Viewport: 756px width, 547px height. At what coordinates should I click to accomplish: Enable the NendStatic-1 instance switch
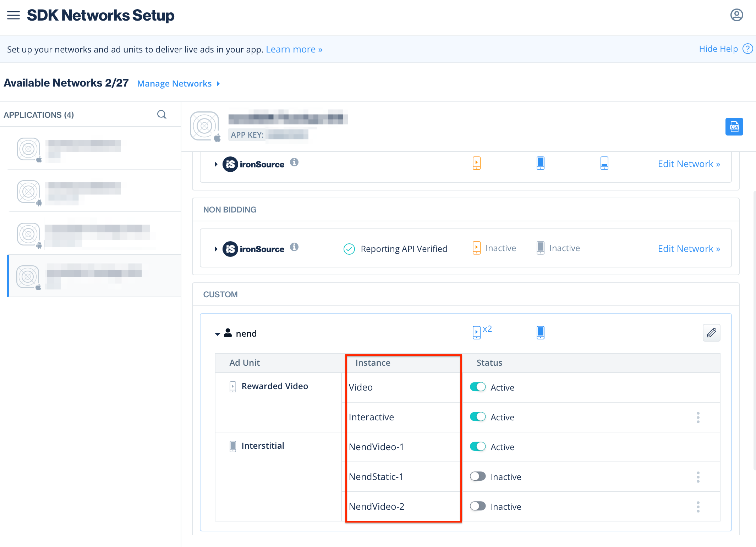477,476
